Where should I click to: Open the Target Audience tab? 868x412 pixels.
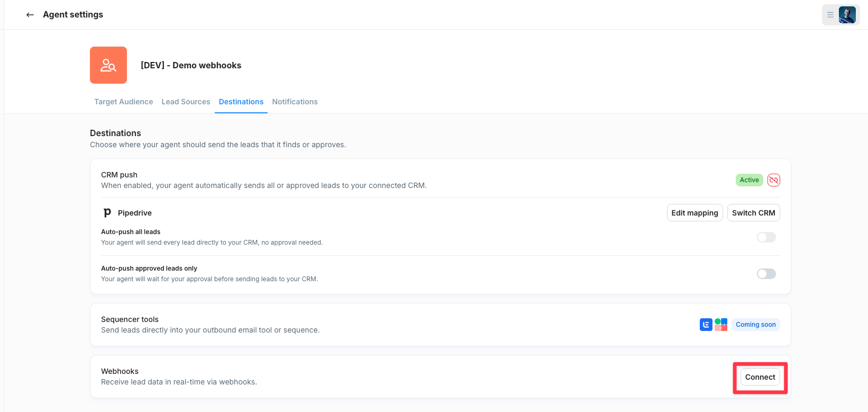click(x=124, y=102)
